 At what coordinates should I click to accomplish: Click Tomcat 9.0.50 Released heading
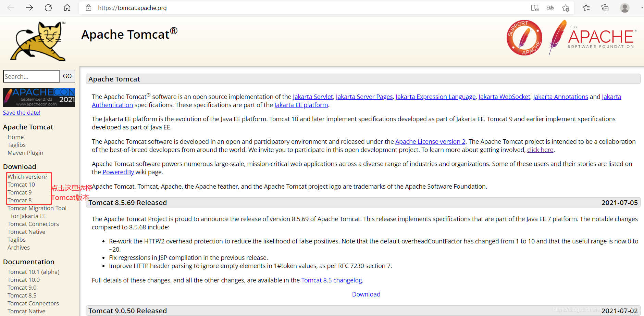pos(127,311)
